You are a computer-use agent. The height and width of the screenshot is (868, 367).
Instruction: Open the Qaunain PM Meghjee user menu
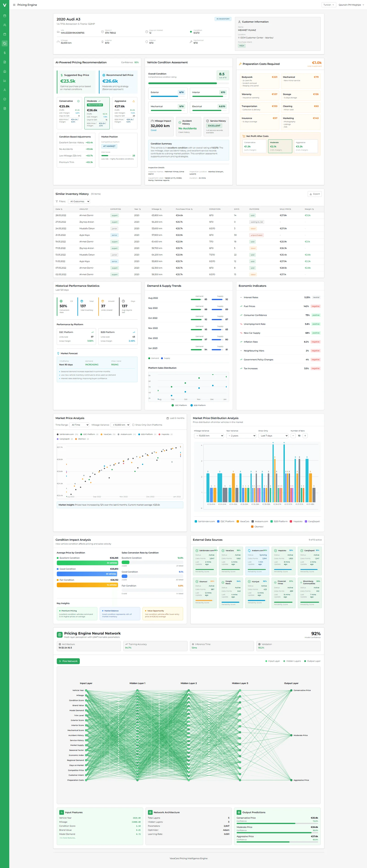pyautogui.click(x=351, y=5)
